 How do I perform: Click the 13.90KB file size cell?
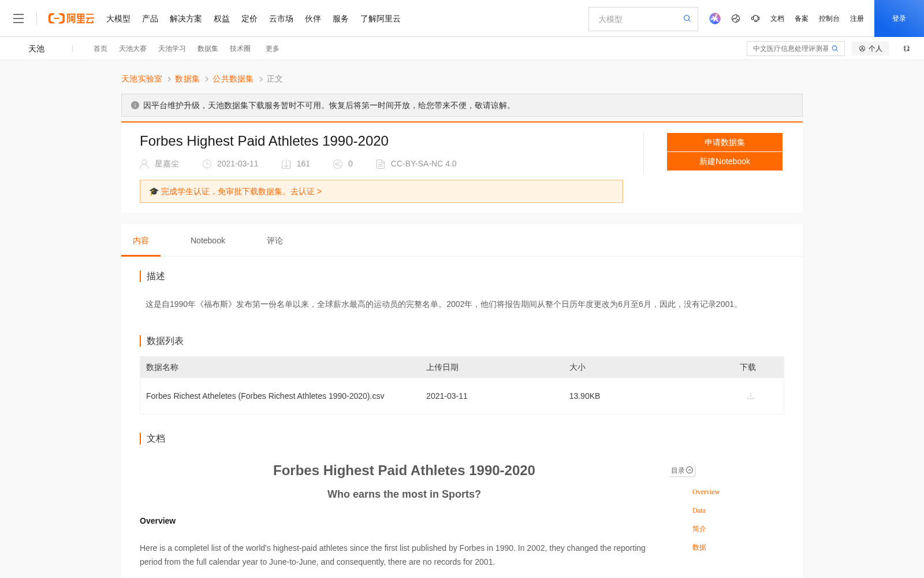584,396
